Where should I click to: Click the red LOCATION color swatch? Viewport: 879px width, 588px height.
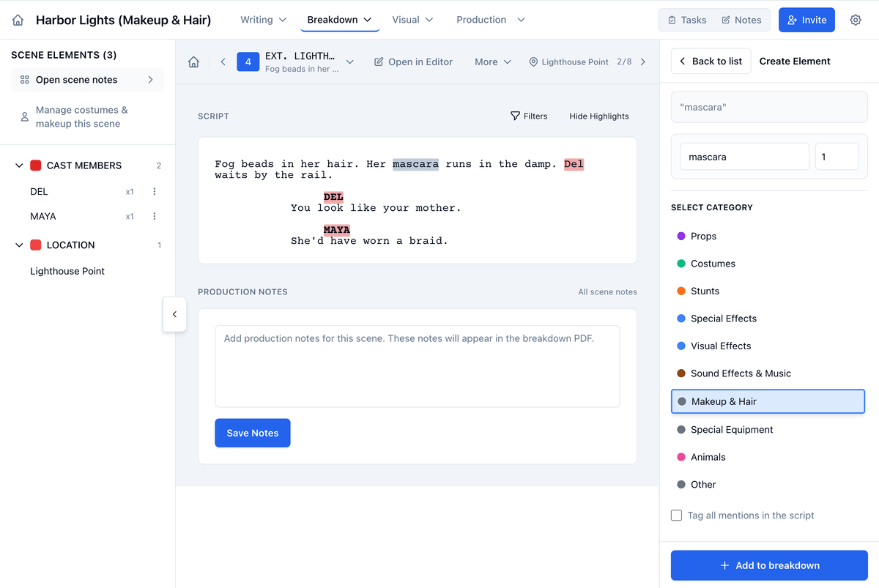coord(36,245)
